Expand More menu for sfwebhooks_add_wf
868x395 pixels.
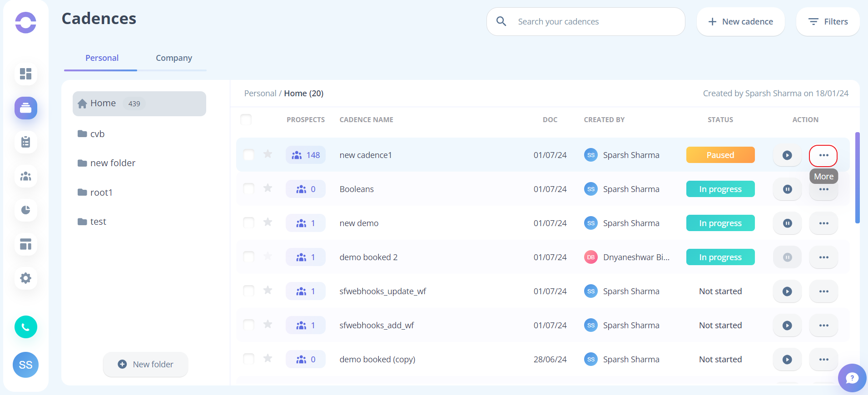tap(823, 326)
